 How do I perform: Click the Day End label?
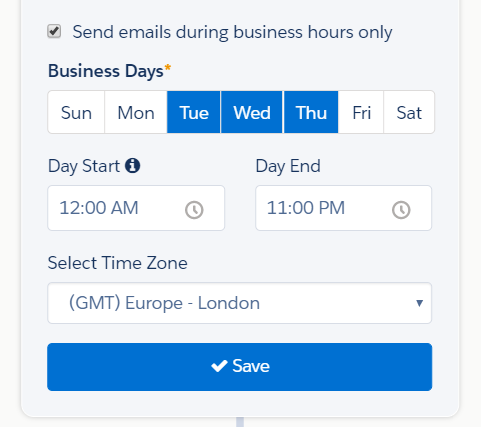coord(288,166)
